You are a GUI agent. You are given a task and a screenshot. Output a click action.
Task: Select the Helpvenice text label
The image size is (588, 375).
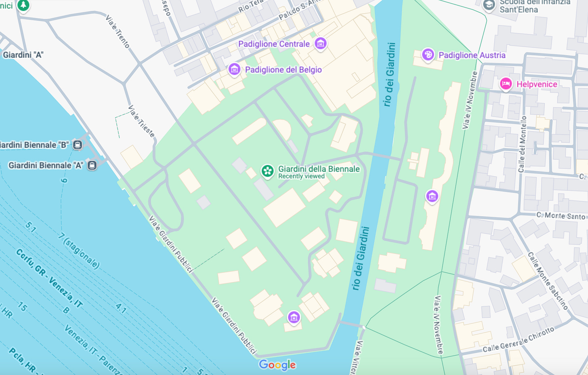(x=537, y=84)
